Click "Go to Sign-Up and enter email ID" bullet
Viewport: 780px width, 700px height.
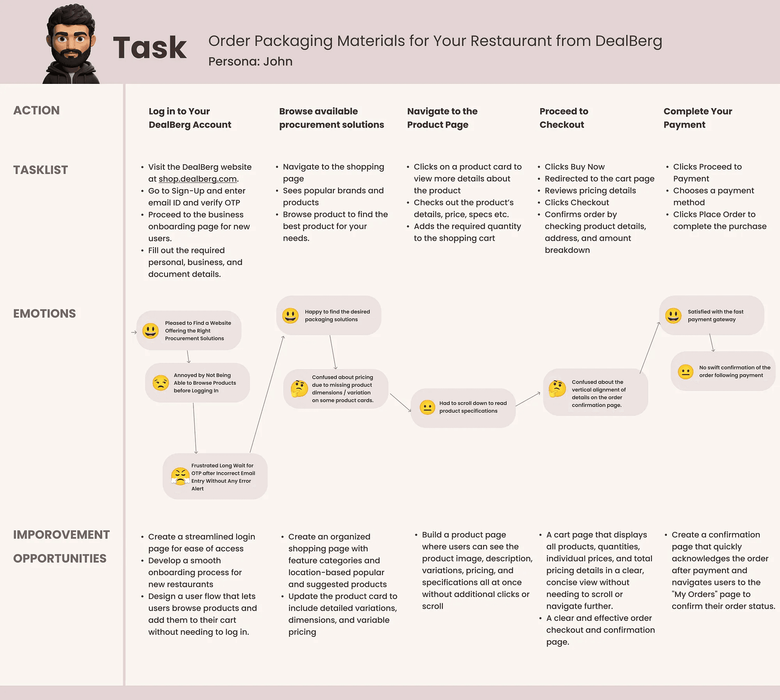(x=197, y=197)
